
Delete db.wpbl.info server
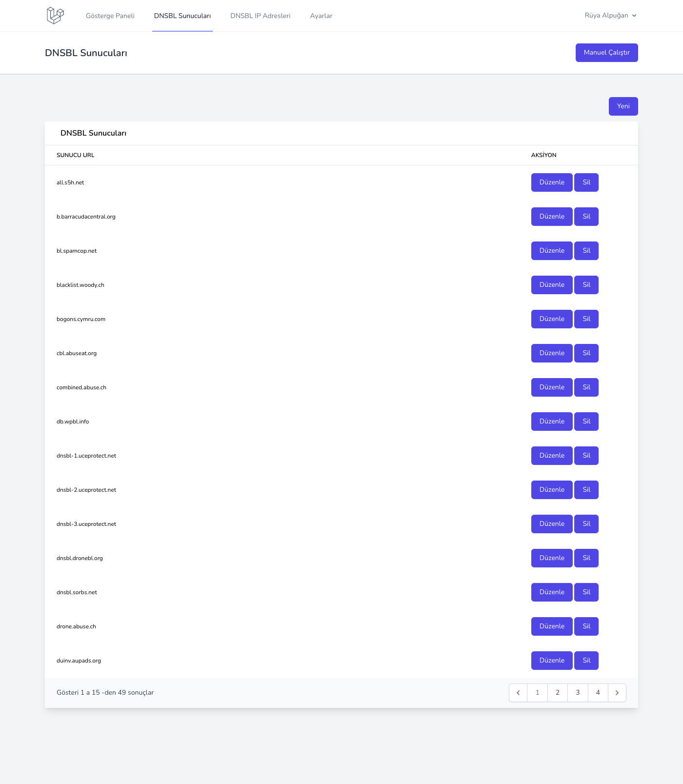(x=586, y=422)
